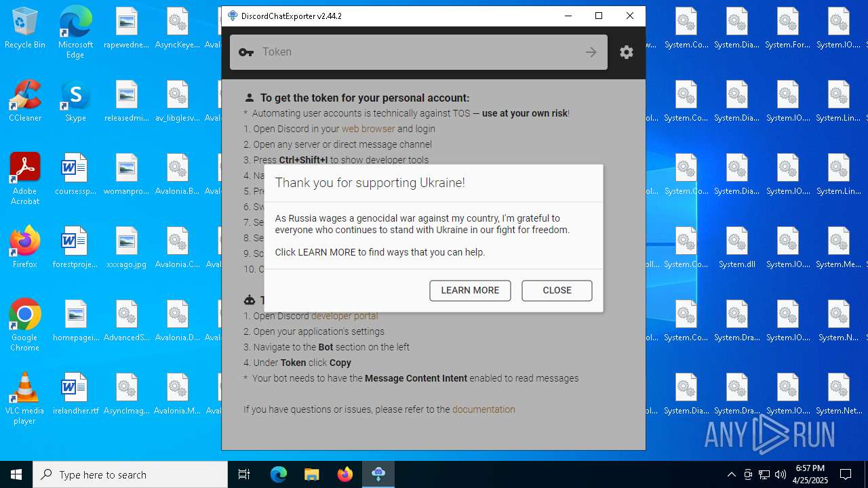Select the av_libglesv... file icon

tap(178, 102)
